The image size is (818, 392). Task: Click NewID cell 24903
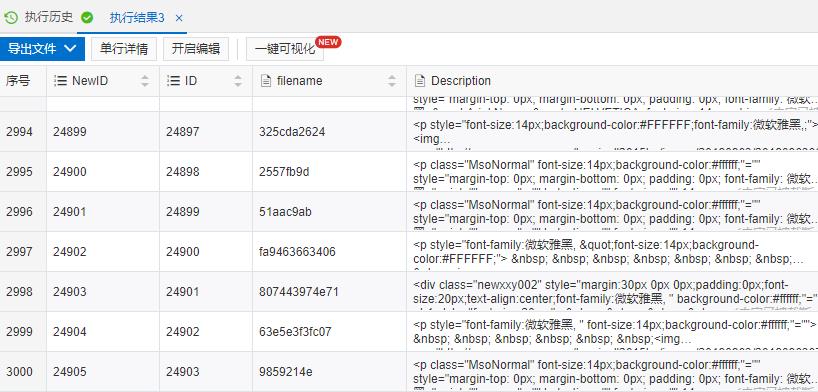click(x=103, y=291)
